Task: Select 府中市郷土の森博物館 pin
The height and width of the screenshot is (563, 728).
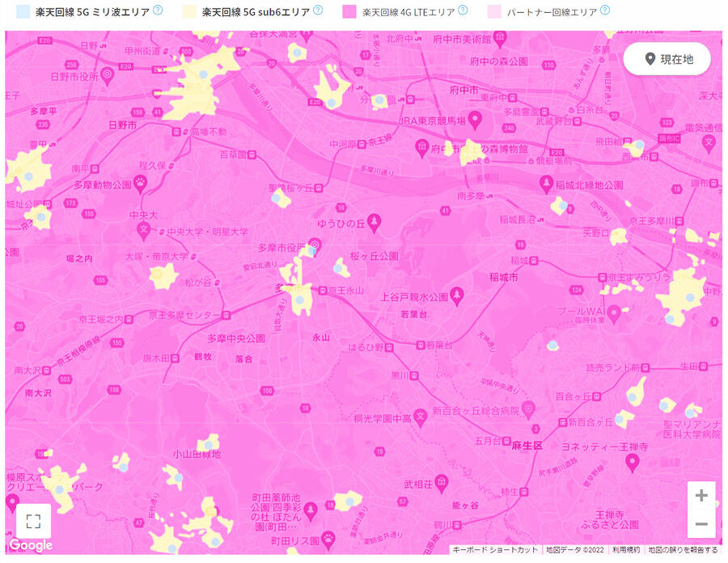Action: point(421,148)
